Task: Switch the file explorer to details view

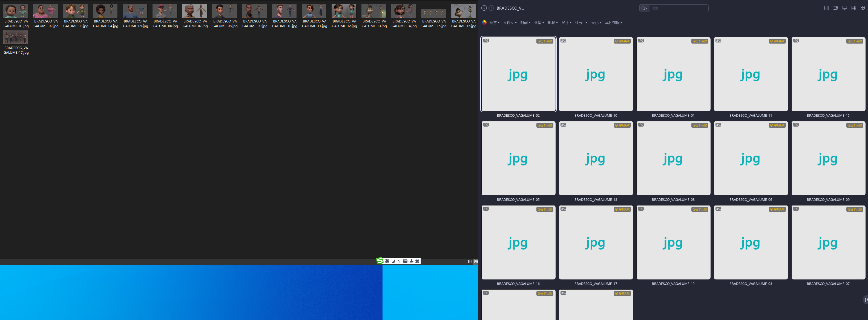Action: tap(470, 262)
